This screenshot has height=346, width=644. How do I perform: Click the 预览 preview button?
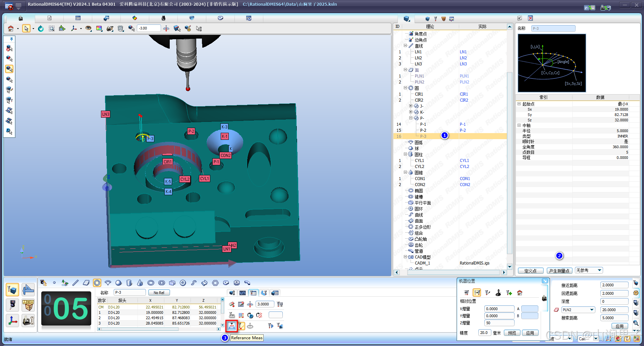(512, 333)
